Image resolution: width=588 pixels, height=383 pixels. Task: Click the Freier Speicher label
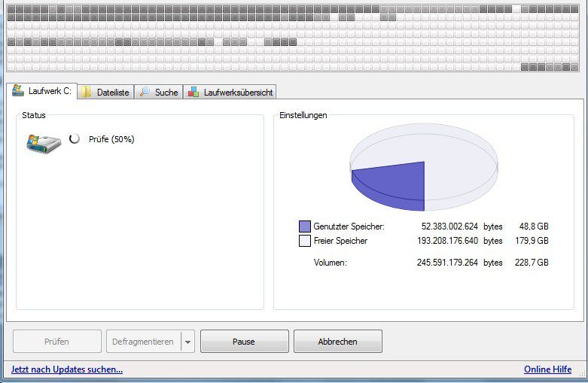tap(340, 241)
